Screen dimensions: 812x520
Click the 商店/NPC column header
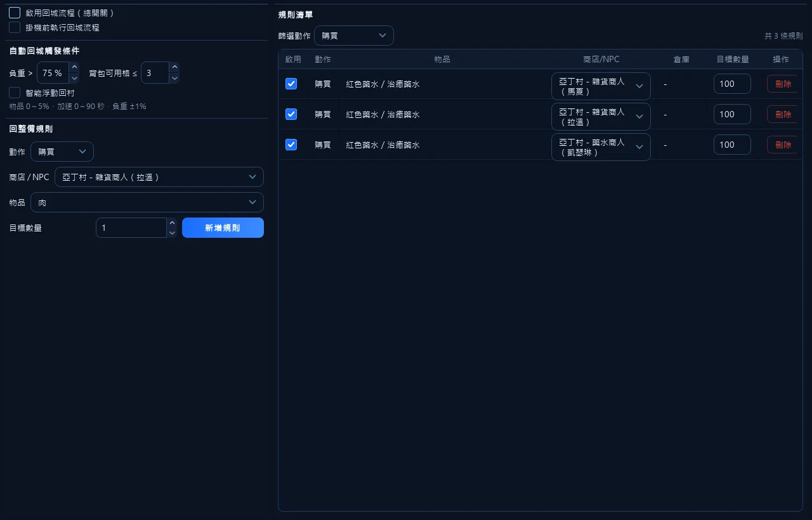pyautogui.click(x=601, y=59)
